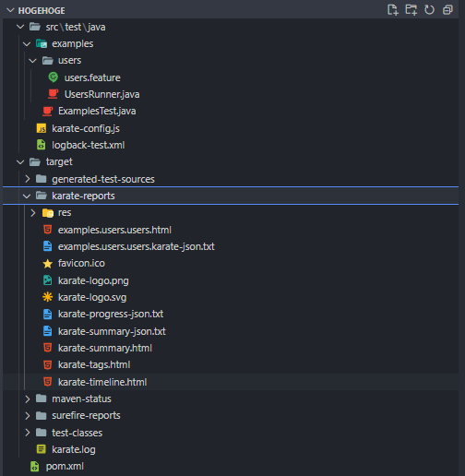465x476 pixels.
Task: Open the karate-logo.svg file
Action: [x=92, y=297]
